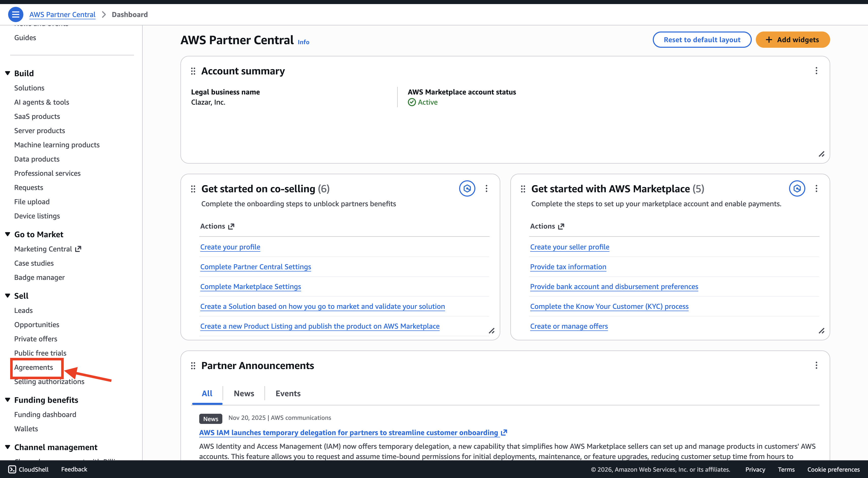Open the AWS Marketplace widget options menu
The image size is (868, 478).
(816, 188)
